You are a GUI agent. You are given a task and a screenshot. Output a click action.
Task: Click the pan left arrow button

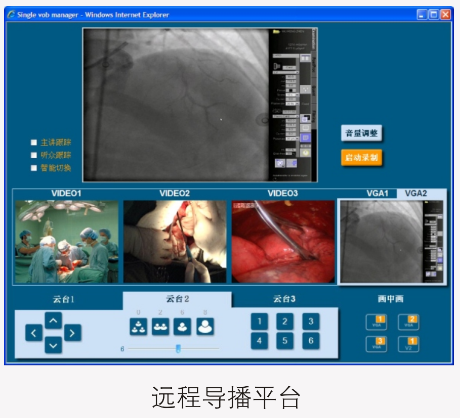pyautogui.click(x=34, y=333)
